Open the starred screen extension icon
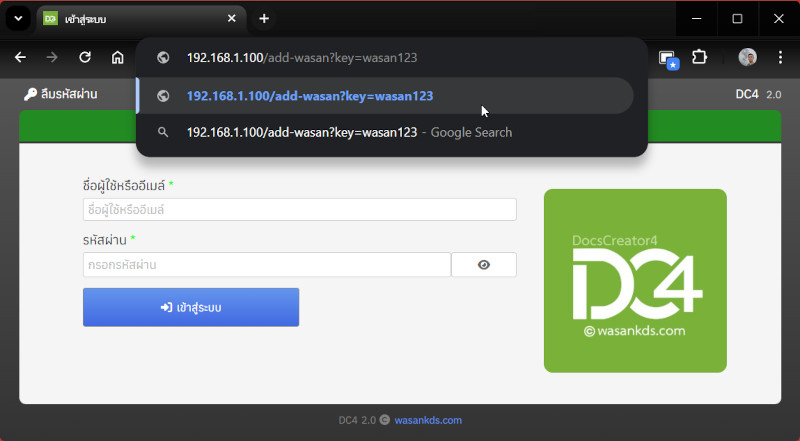The height and width of the screenshot is (441, 800). (667, 58)
